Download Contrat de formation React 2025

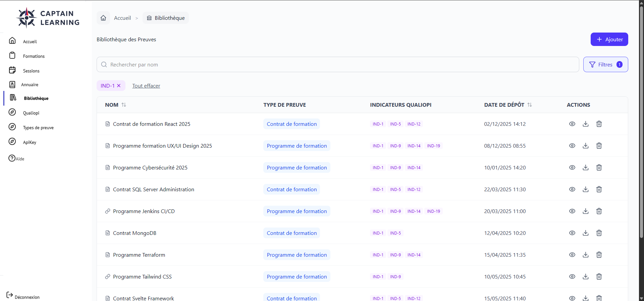(x=585, y=124)
